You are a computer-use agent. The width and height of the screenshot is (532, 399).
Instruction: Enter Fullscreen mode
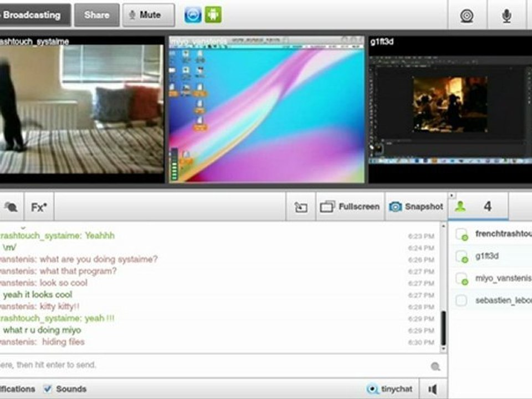point(350,207)
